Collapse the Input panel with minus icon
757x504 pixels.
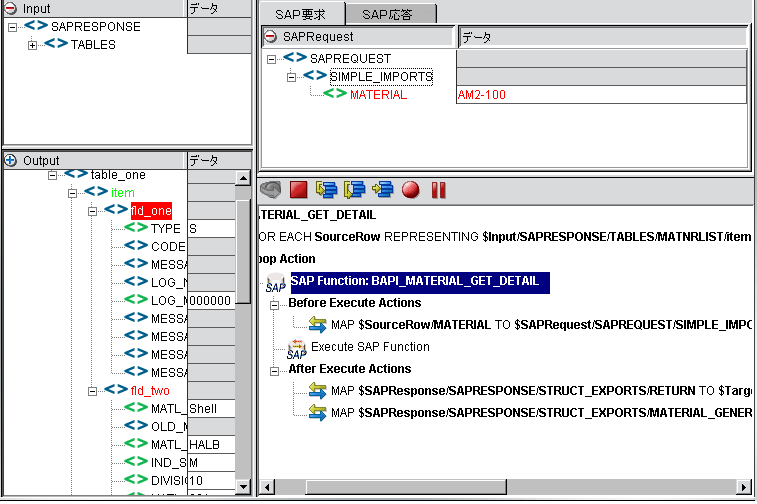click(x=11, y=8)
